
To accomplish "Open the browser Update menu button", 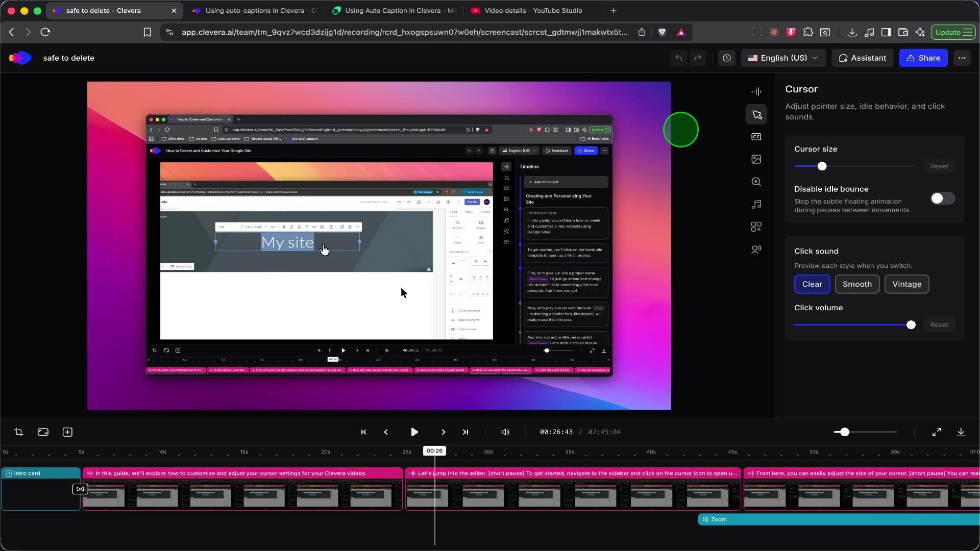I will tap(953, 32).
